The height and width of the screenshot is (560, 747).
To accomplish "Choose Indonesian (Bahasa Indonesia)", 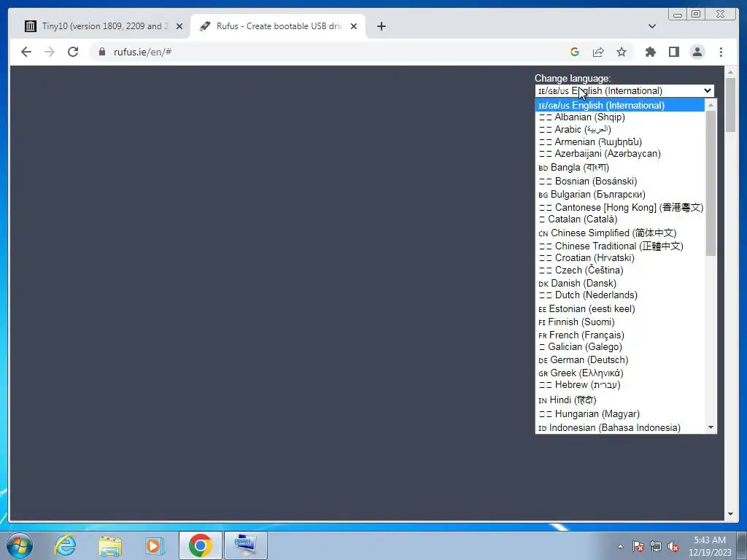I will click(619, 427).
